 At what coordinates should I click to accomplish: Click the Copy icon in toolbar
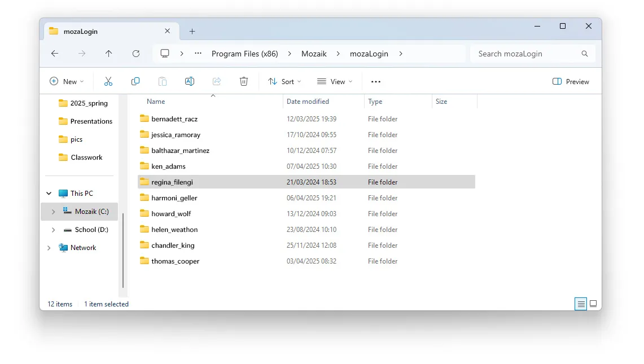135,81
